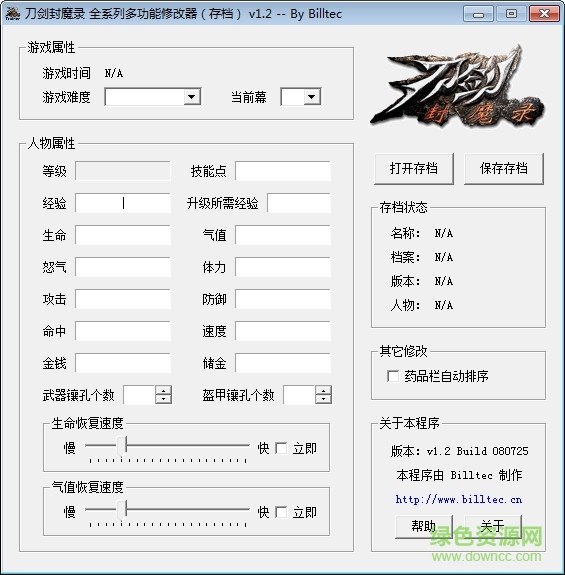This screenshot has height=575, width=565.
Task: Click 保存存档 button
Action: pyautogui.click(x=504, y=169)
